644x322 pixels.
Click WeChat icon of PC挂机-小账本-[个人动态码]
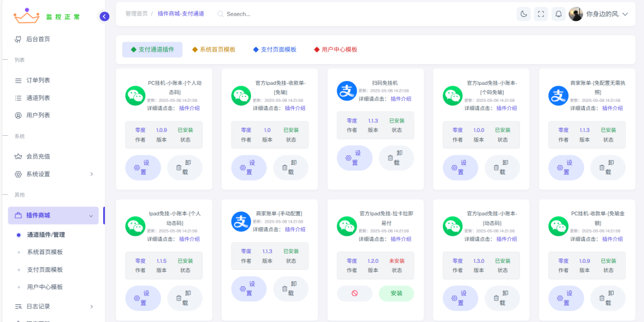(x=135, y=96)
